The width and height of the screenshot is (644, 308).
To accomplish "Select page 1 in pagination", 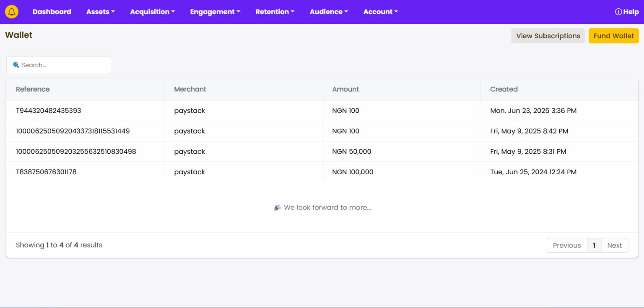I will click(594, 245).
